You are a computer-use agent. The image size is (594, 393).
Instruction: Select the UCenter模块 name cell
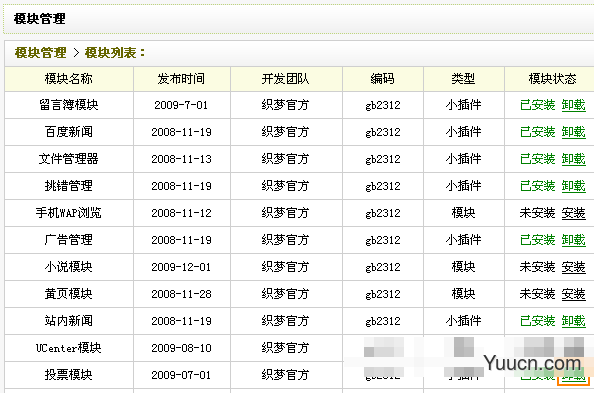[69, 348]
